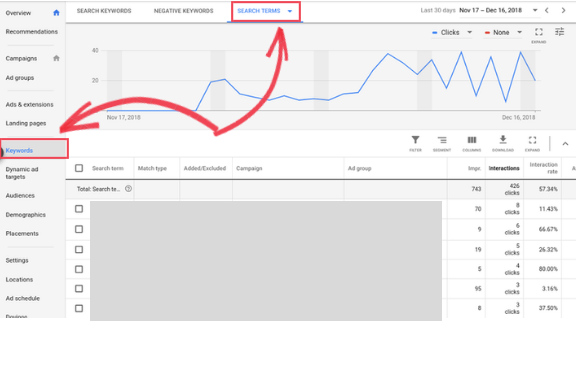576x384 pixels.
Task: Click the Download arrow icon
Action: pyautogui.click(x=503, y=140)
